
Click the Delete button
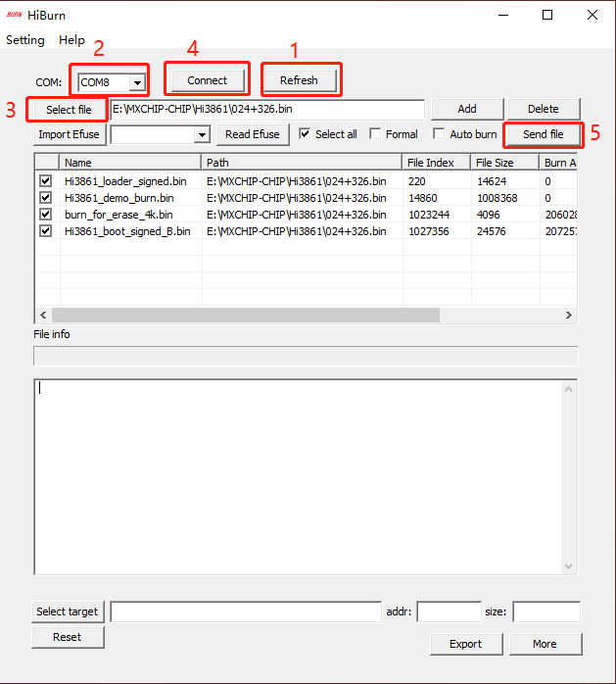[x=544, y=109]
